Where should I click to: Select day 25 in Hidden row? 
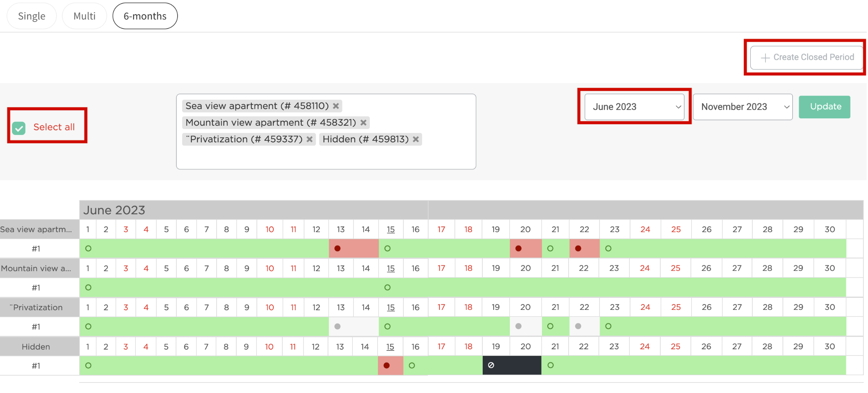click(675, 347)
